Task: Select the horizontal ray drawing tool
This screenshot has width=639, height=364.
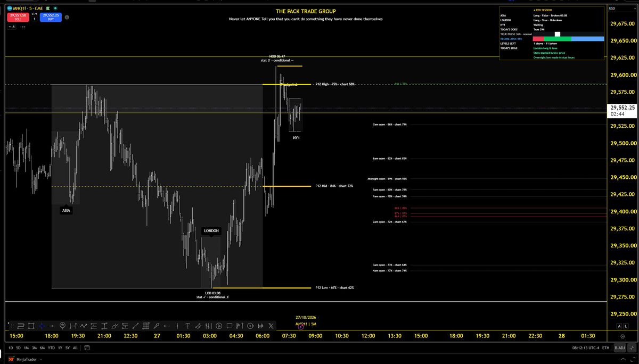Action: (x=167, y=326)
